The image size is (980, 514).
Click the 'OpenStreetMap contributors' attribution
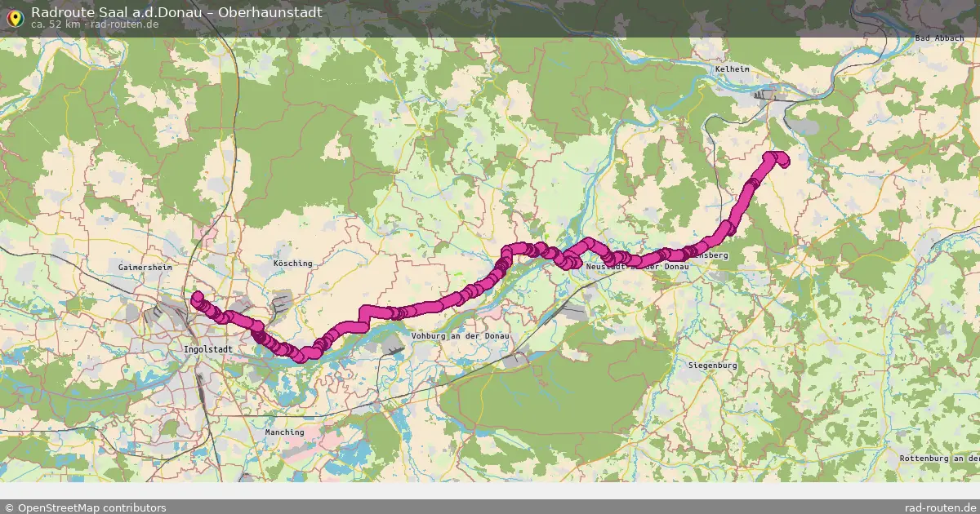point(85,507)
